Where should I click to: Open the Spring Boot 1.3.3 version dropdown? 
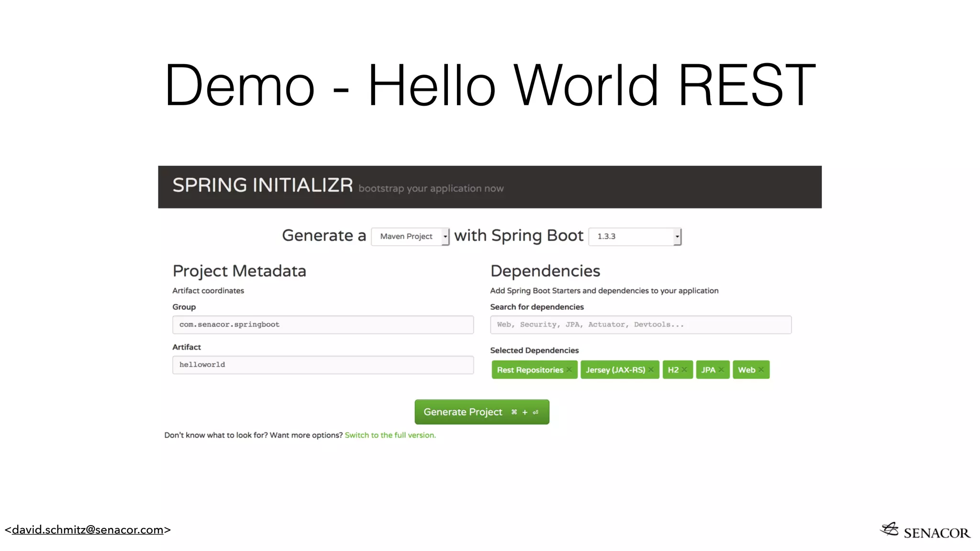(x=635, y=236)
